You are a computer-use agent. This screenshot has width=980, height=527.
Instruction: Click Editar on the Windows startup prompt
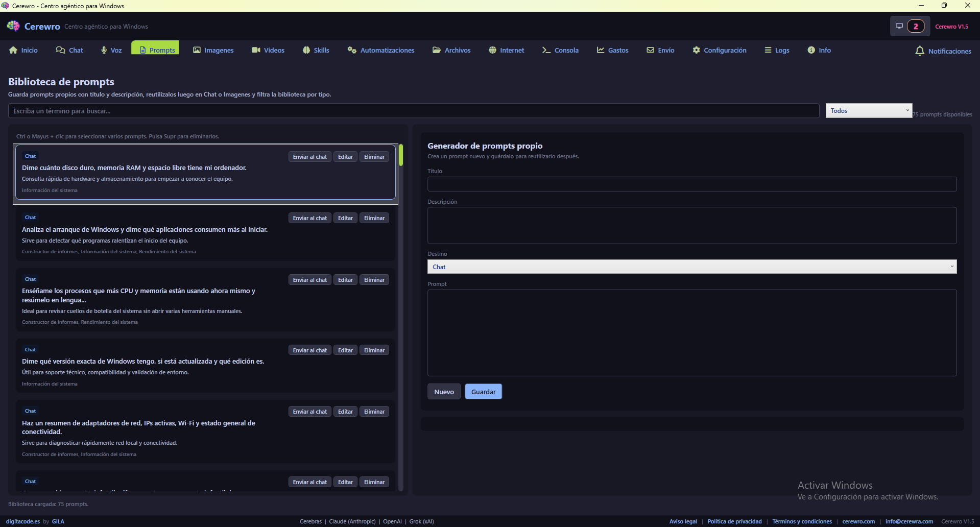(345, 218)
